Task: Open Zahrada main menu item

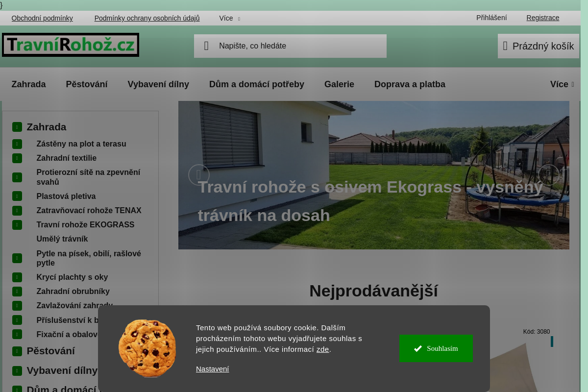Action: tap(28, 84)
